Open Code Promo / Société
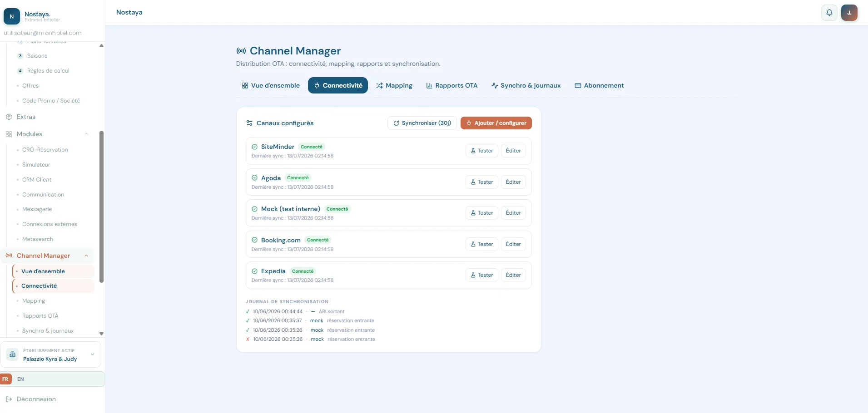Image resolution: width=868 pixels, height=413 pixels. point(51,101)
